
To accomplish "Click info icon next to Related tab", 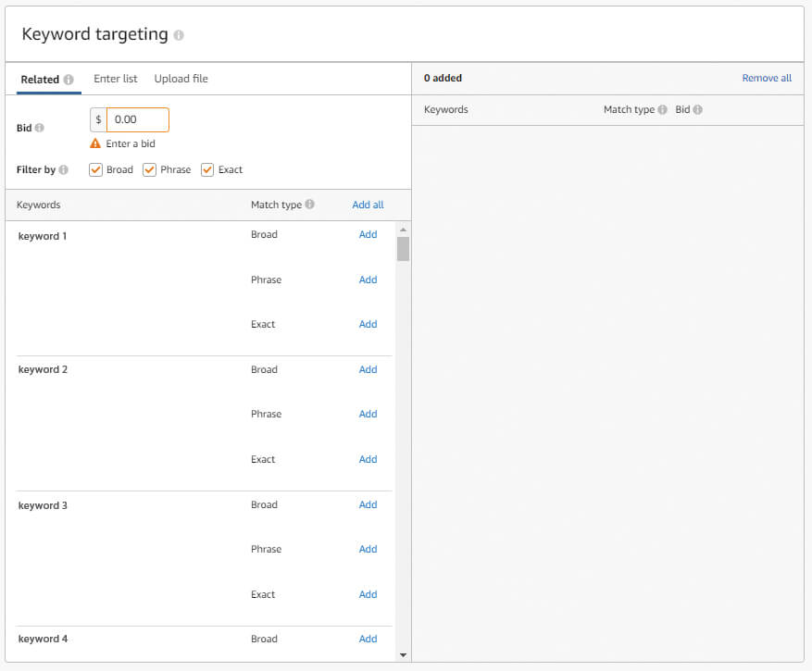I will [69, 80].
